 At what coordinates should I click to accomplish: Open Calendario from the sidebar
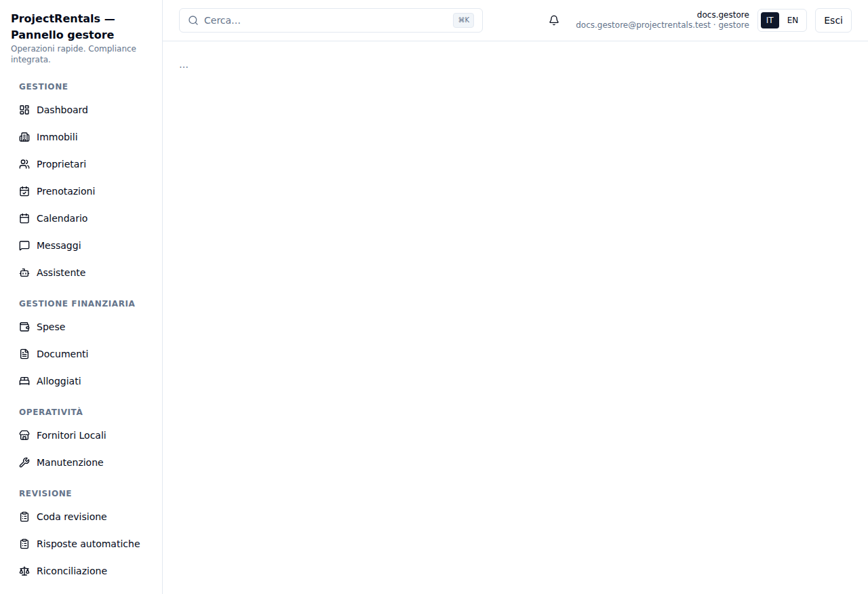point(81,218)
